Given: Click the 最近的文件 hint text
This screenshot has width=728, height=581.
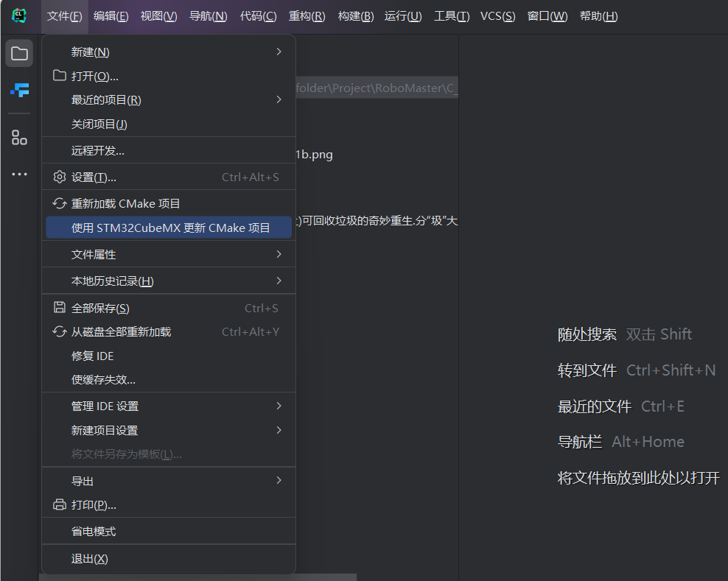Looking at the screenshot, I should pyautogui.click(x=595, y=406).
